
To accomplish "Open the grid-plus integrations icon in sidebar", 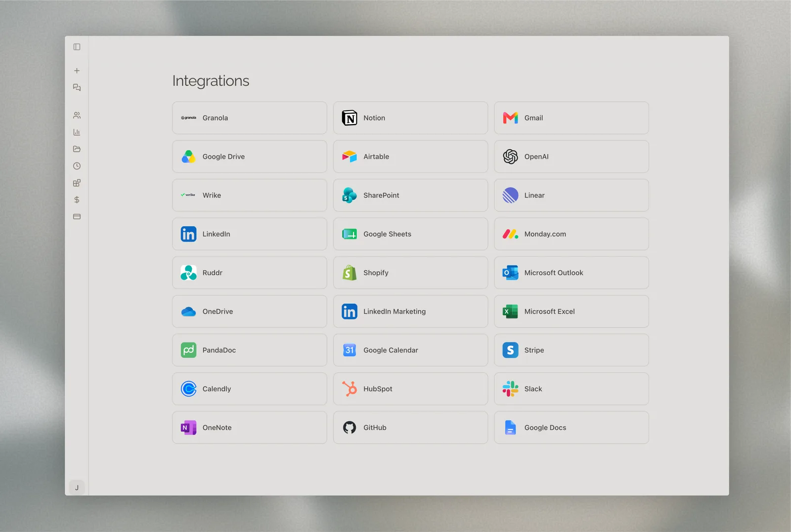I will tap(77, 183).
